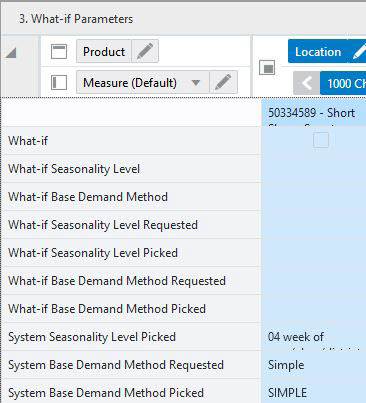Click the 50334589 - Short column header

[314, 113]
